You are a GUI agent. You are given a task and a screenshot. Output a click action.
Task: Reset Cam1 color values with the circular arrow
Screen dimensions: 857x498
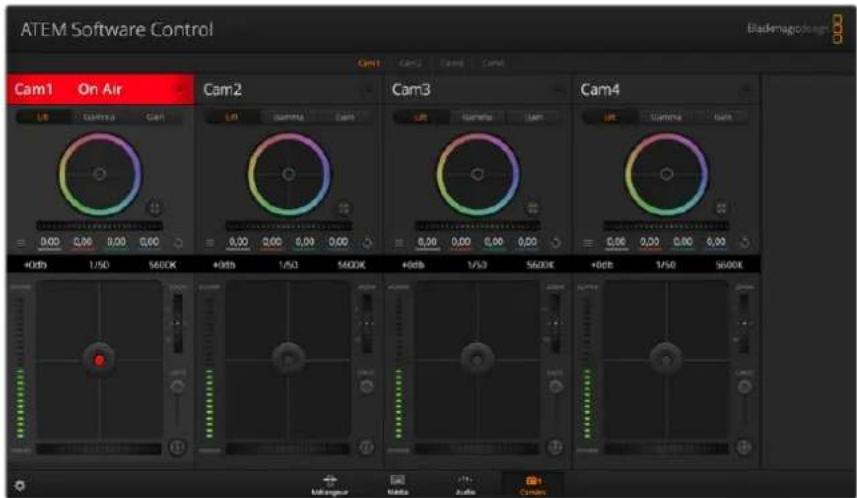click(x=178, y=243)
